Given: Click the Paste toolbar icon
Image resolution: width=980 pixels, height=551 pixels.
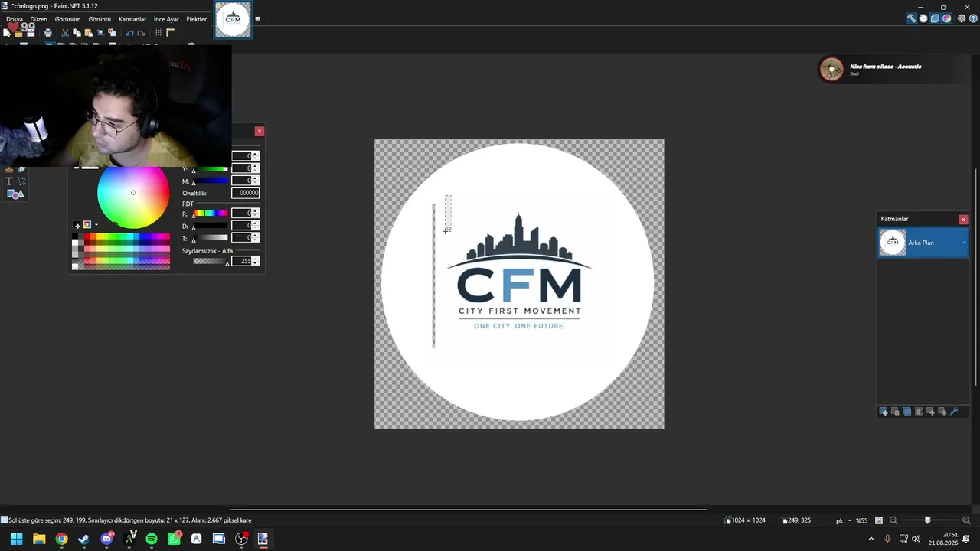Looking at the screenshot, I should click(x=88, y=33).
